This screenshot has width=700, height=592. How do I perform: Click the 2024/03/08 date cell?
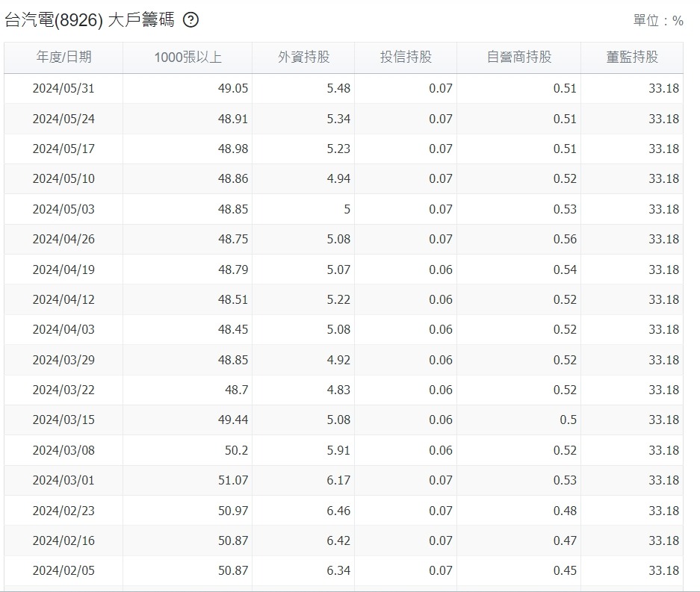point(64,450)
